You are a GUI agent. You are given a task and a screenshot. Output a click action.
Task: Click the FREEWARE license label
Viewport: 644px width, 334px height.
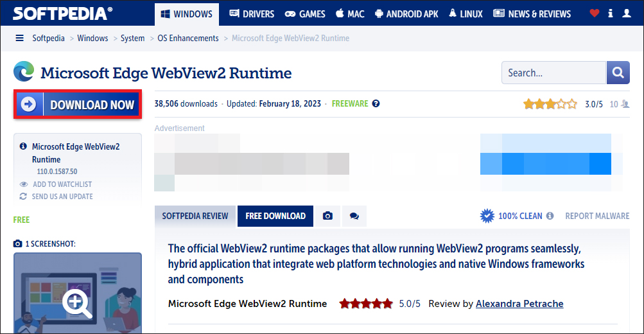(350, 103)
